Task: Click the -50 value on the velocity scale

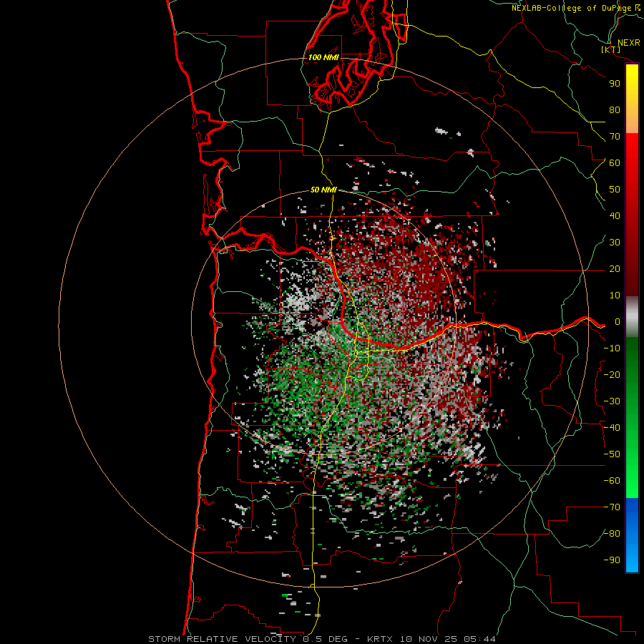Action: tap(612, 454)
